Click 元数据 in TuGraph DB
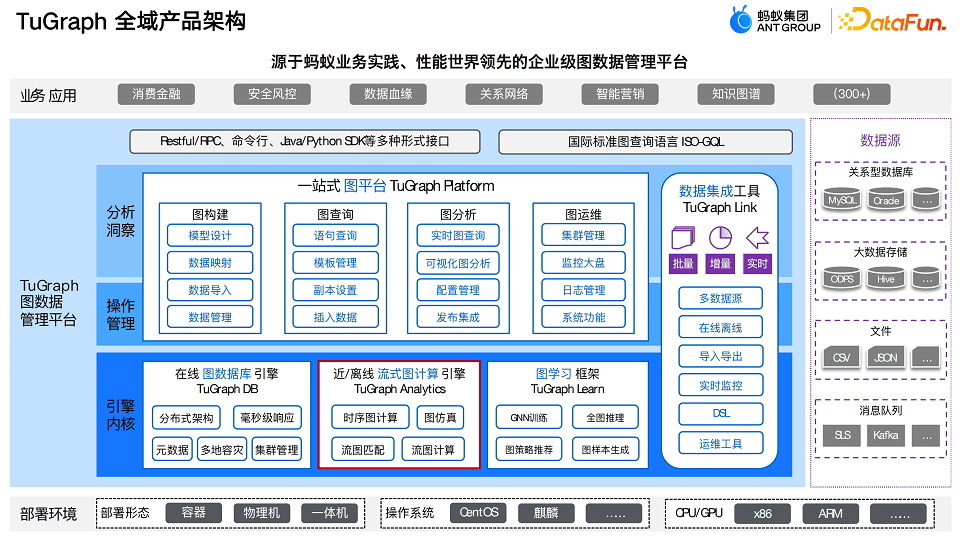The height and width of the screenshot is (539, 960). (172, 450)
